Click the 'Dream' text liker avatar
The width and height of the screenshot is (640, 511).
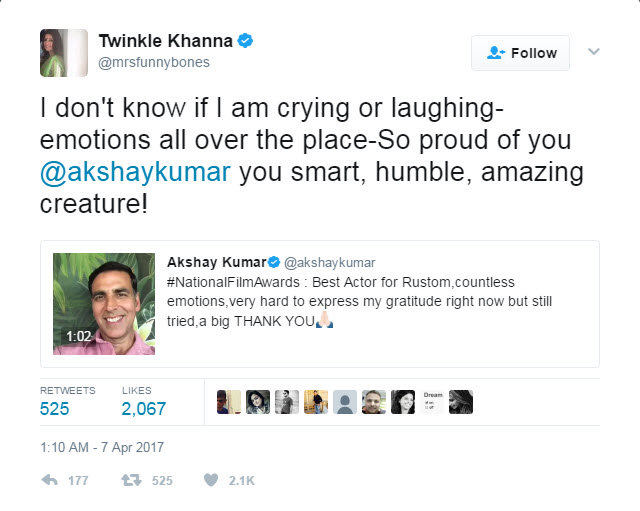(432, 402)
